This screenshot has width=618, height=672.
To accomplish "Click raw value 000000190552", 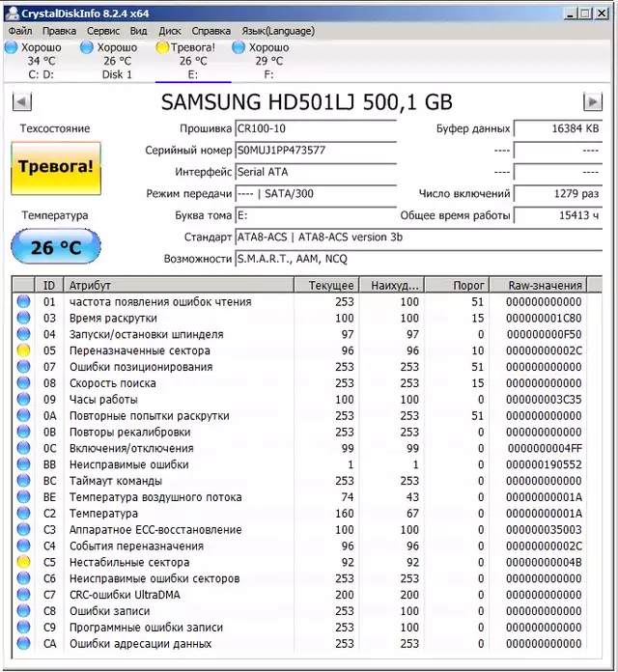I will coord(544,464).
